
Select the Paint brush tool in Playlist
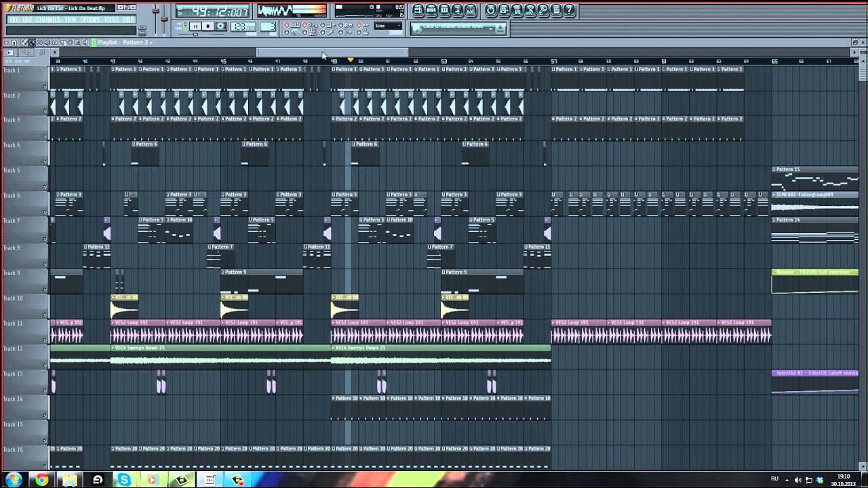point(32,43)
